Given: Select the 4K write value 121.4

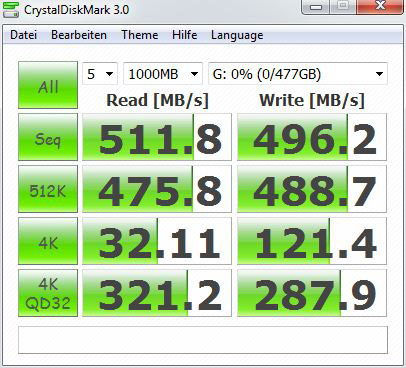Looking at the screenshot, I should [x=312, y=241].
